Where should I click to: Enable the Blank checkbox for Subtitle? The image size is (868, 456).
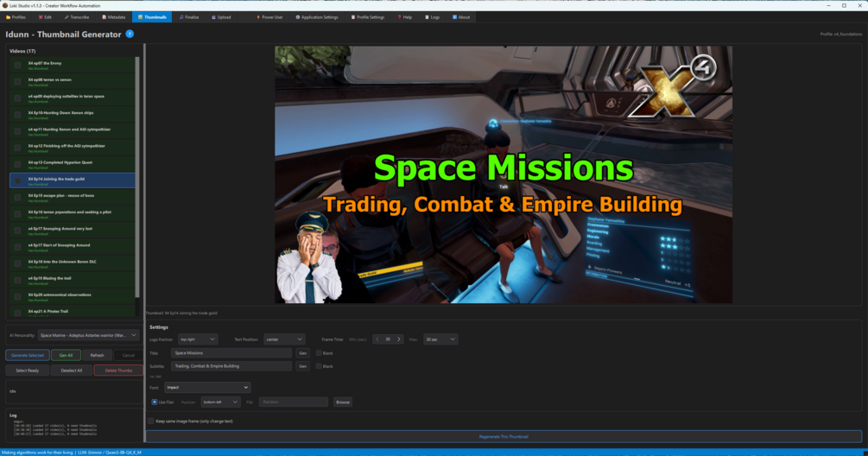click(x=319, y=366)
